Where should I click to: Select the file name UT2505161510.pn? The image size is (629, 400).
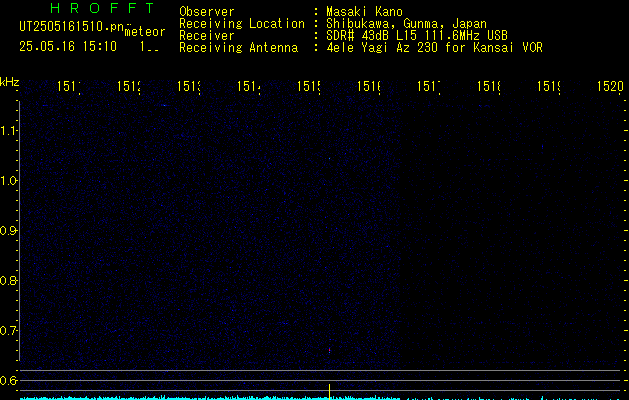pyautogui.click(x=72, y=26)
